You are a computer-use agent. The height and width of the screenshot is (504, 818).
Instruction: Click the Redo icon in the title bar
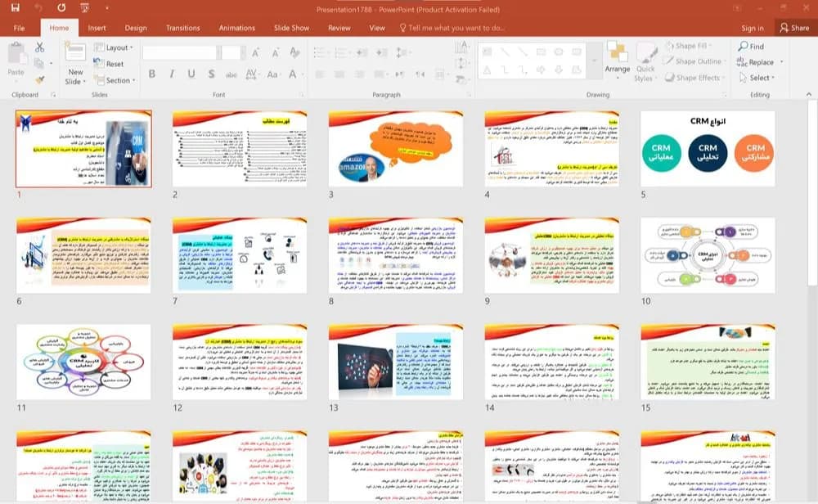point(61,8)
